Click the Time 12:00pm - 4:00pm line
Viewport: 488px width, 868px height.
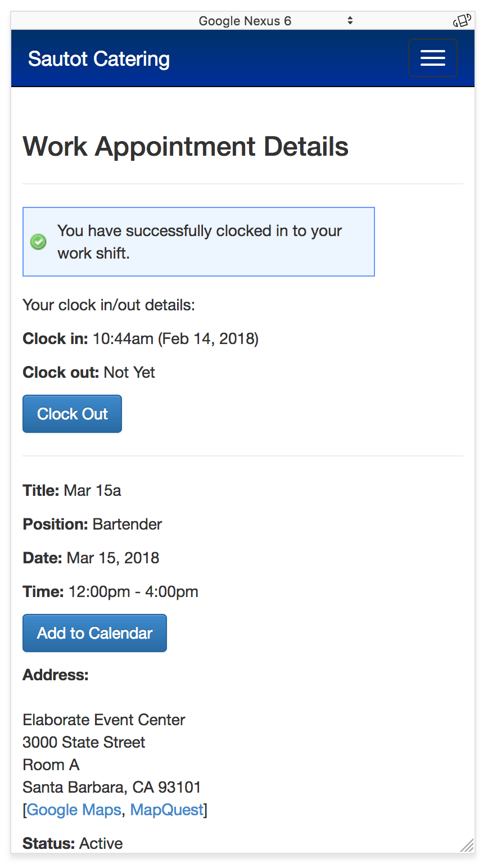point(110,591)
